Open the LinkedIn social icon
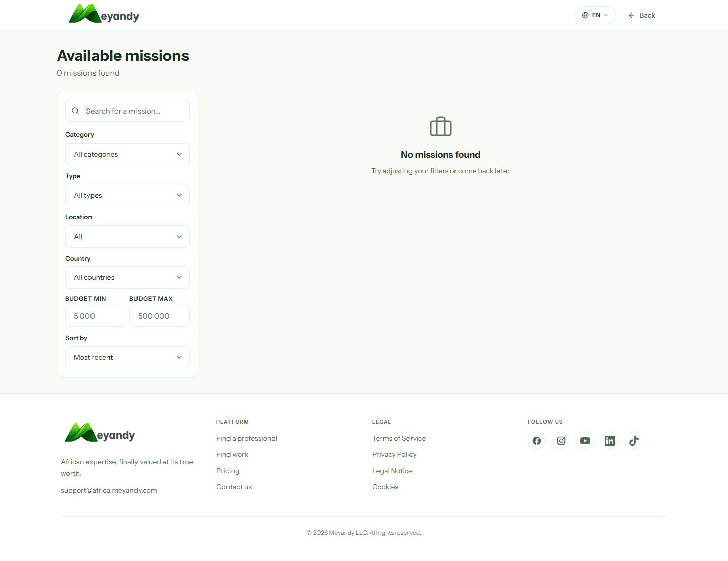This screenshot has height=561, width=728. pyautogui.click(x=610, y=441)
